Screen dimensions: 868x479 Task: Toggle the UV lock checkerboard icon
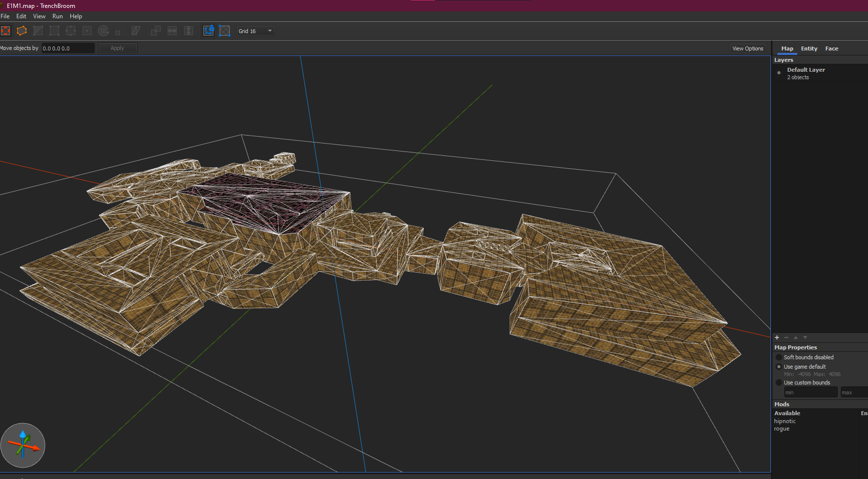(x=225, y=31)
